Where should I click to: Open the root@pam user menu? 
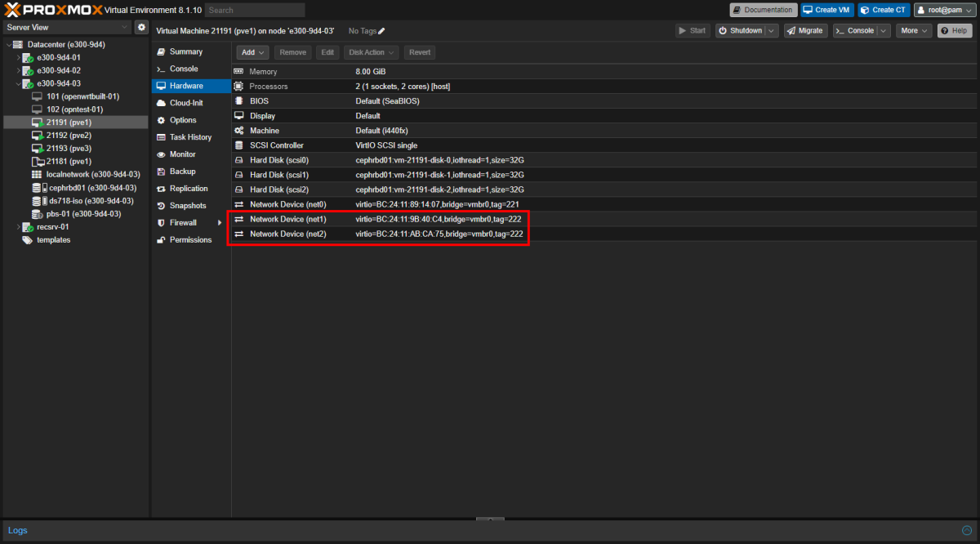point(945,10)
